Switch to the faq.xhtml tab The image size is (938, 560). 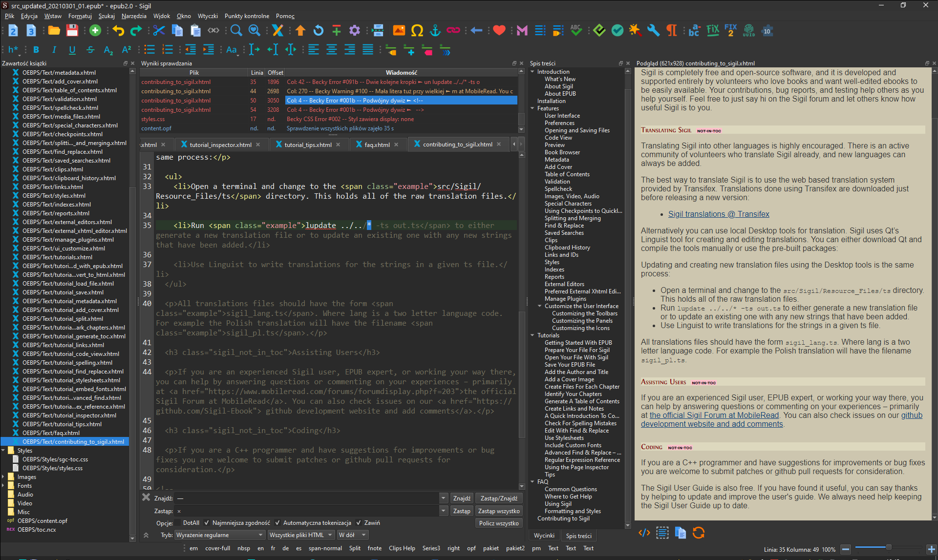[377, 145]
